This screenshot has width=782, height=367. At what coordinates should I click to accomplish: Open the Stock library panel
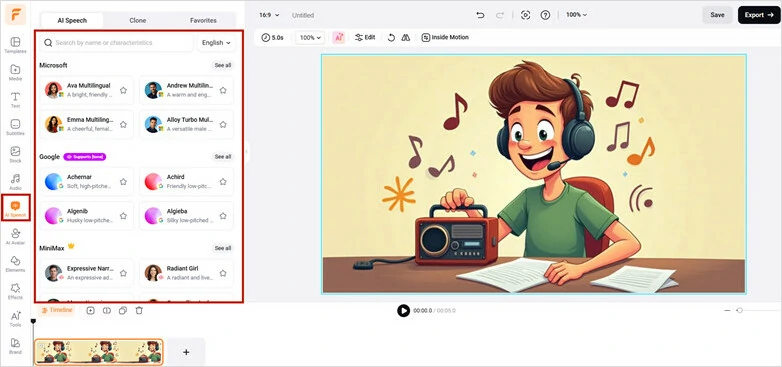15,155
